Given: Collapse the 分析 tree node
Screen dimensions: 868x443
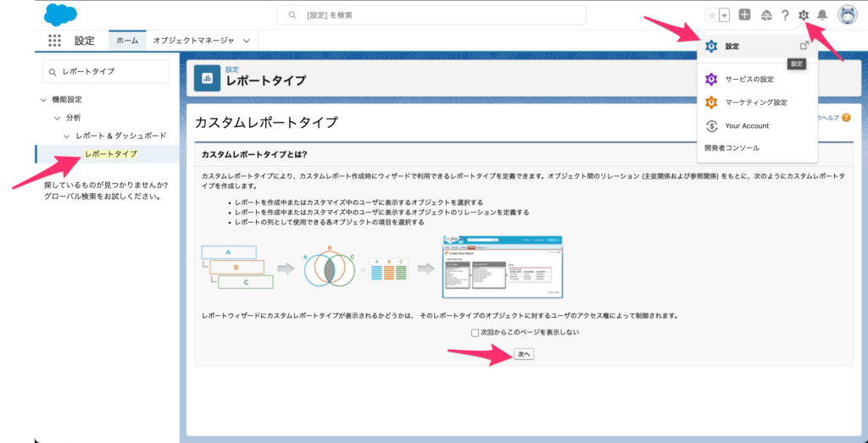Looking at the screenshot, I should point(55,118).
